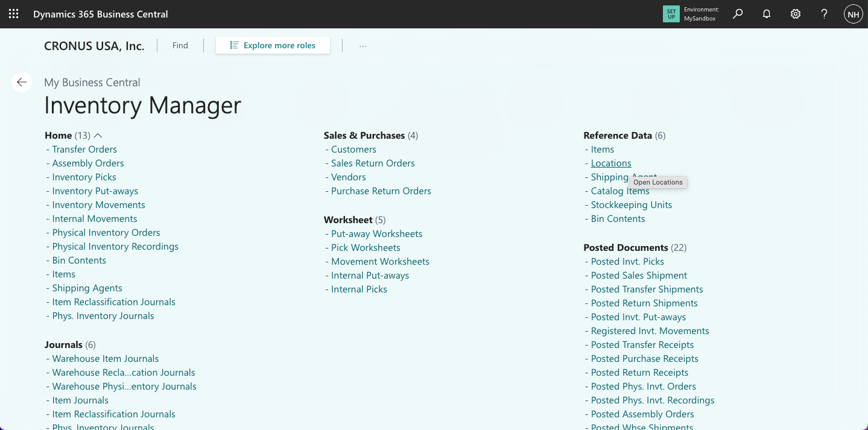The height and width of the screenshot is (430, 868).
Task: Open Inventory Movements
Action: pos(98,205)
